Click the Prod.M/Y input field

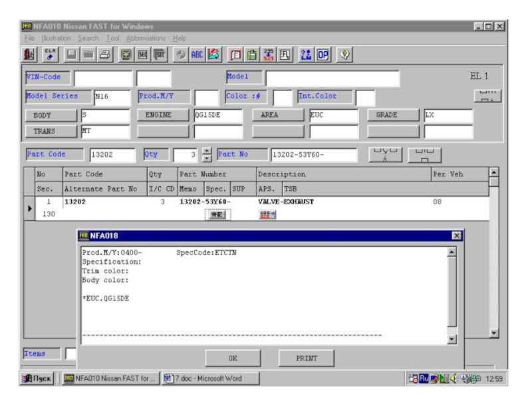(207, 98)
